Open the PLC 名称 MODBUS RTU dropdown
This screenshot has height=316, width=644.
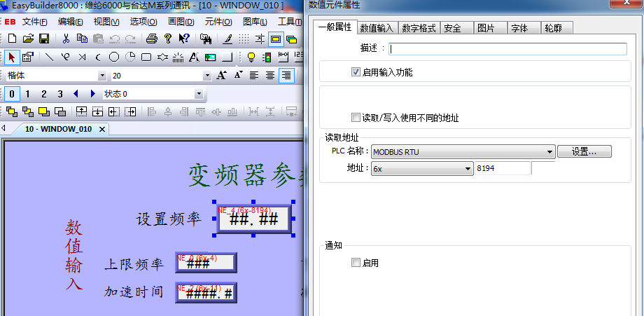pyautogui.click(x=549, y=151)
